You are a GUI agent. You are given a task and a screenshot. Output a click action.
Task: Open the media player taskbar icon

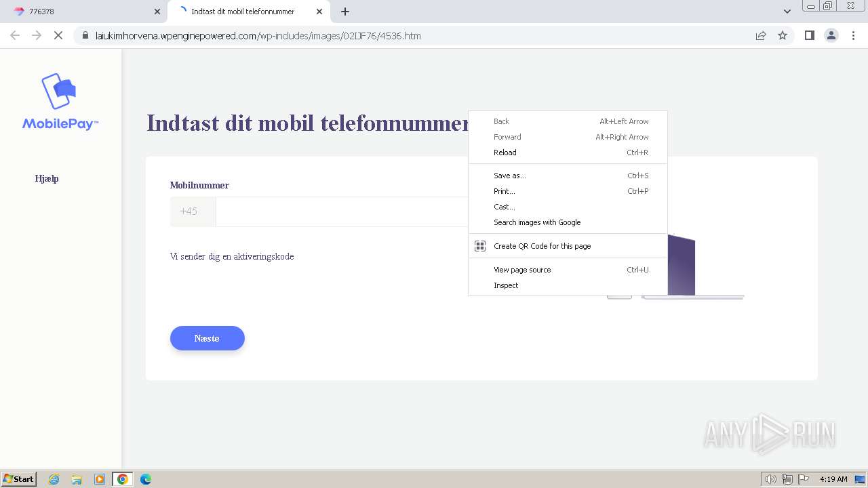100,479
